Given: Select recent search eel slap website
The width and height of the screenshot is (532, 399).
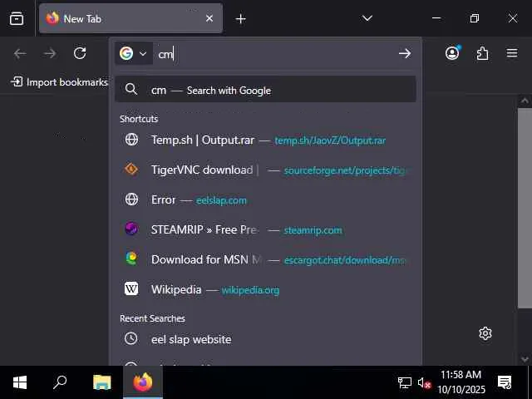Looking at the screenshot, I should (265, 338).
